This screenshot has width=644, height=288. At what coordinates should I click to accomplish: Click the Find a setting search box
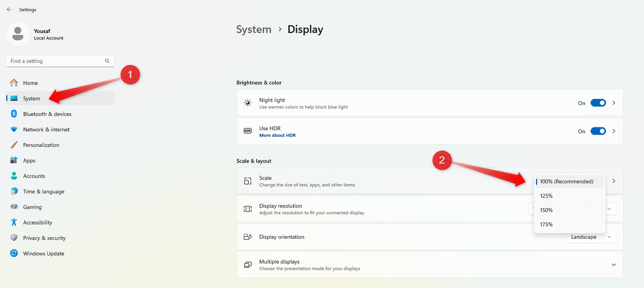pyautogui.click(x=55, y=61)
